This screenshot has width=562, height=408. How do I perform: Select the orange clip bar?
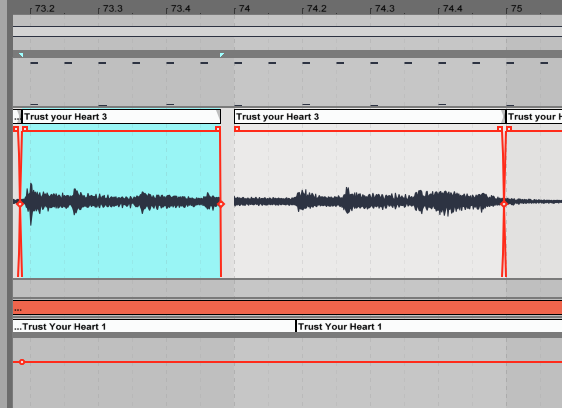[x=287, y=308]
